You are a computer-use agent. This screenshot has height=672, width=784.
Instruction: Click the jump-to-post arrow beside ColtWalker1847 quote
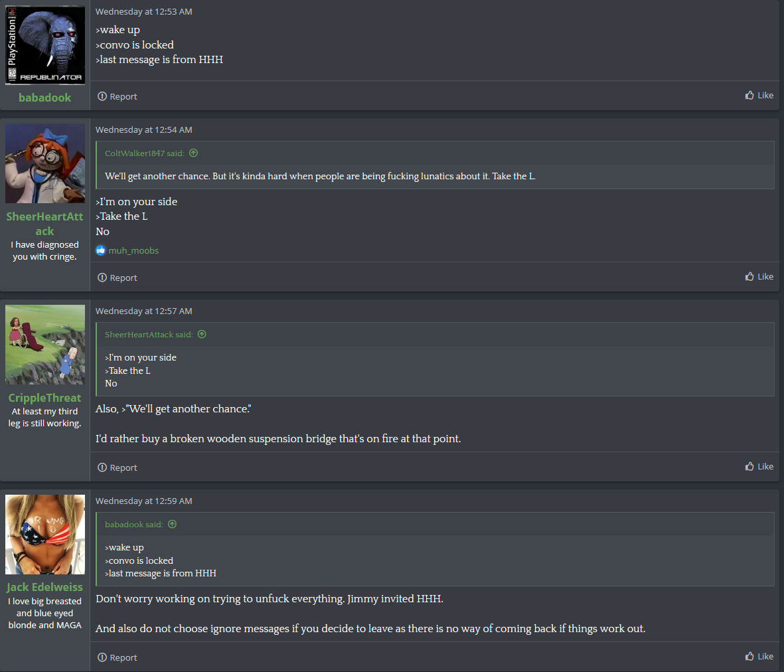coord(193,153)
